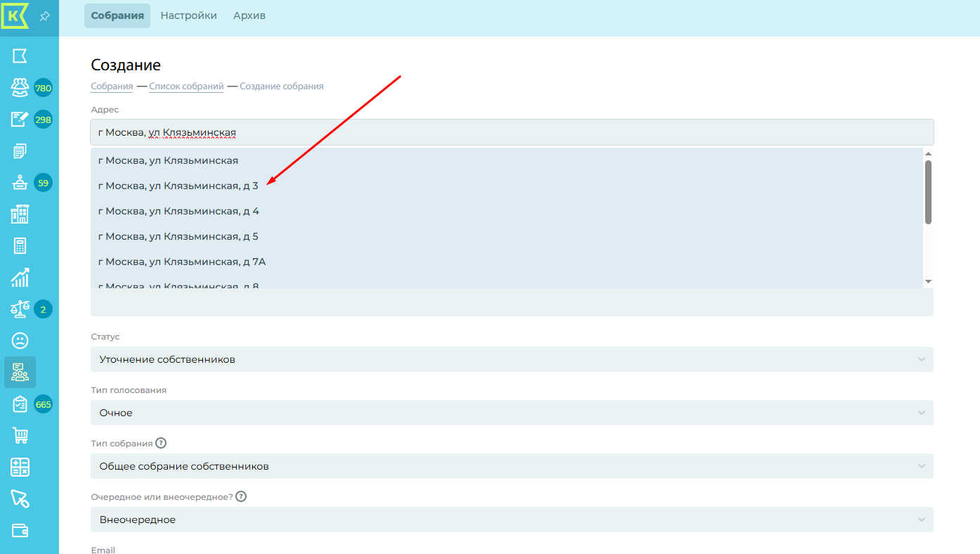980x554 pixels.
Task: Open the shopping cart icon in sidebar
Action: pos(20,436)
